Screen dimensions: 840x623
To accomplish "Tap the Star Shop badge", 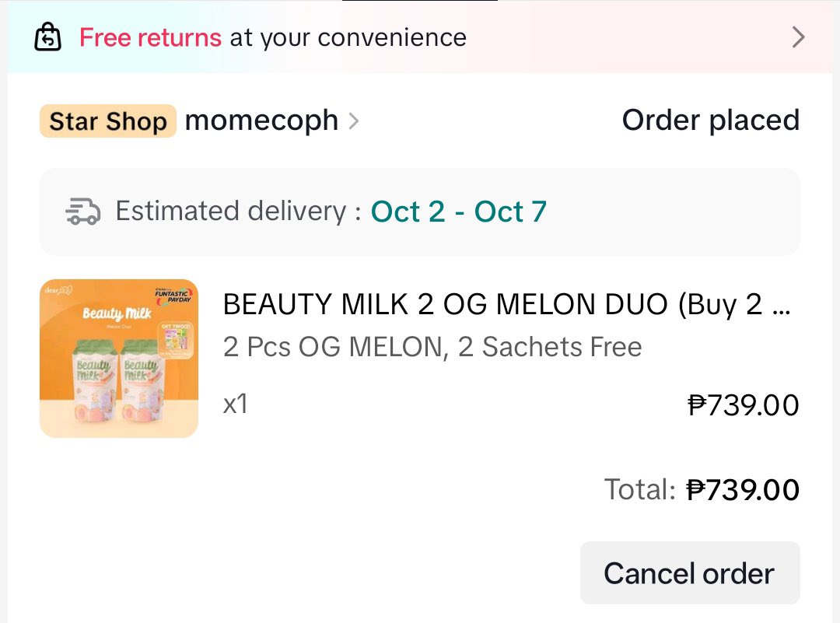I will coord(108,121).
